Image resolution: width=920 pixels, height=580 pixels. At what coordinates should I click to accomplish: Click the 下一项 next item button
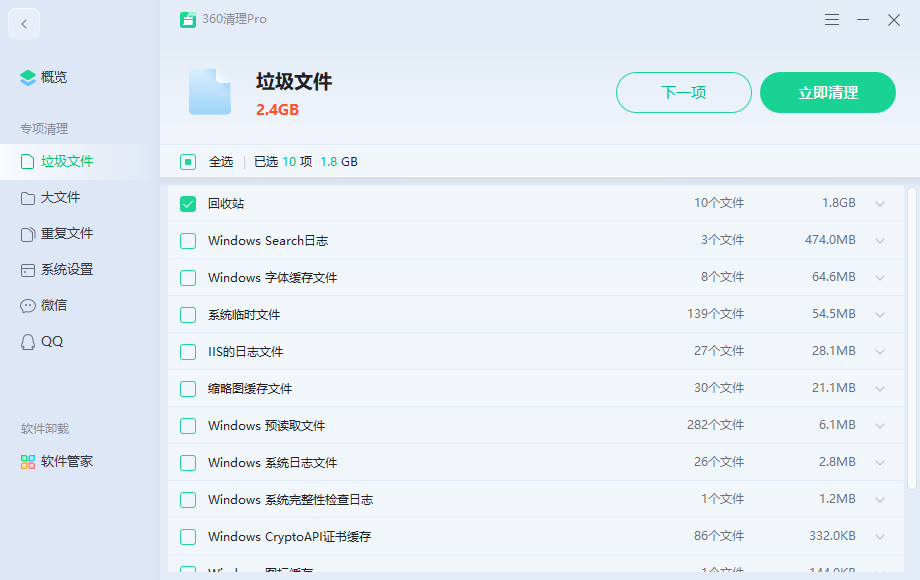point(683,92)
